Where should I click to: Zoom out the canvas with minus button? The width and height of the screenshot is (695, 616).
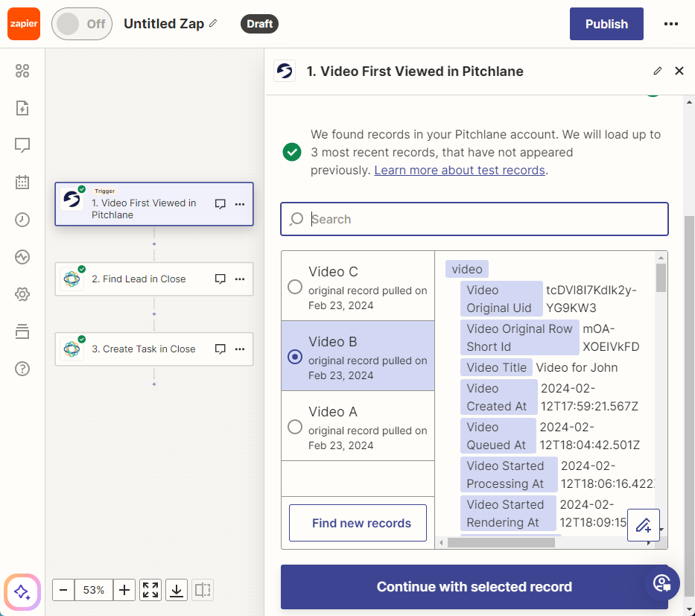(63, 590)
